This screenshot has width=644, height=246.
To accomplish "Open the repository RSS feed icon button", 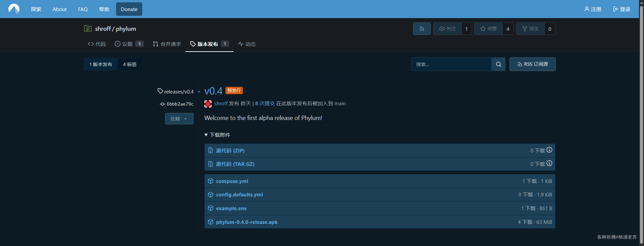I will coord(422,29).
